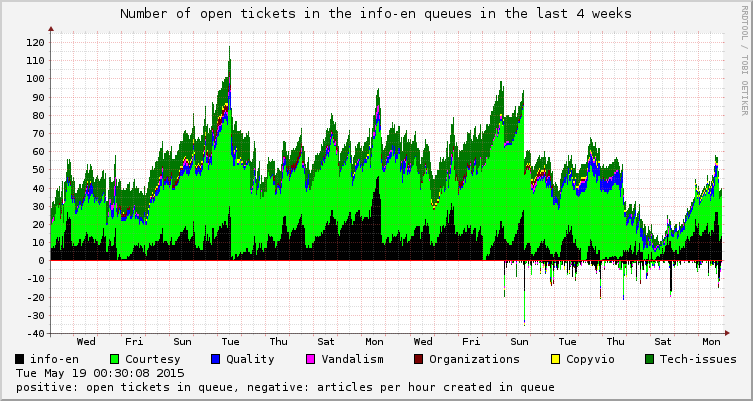Screen dimensions: 753x401
Task: Click the chart title about open tickets
Action: 376,14
